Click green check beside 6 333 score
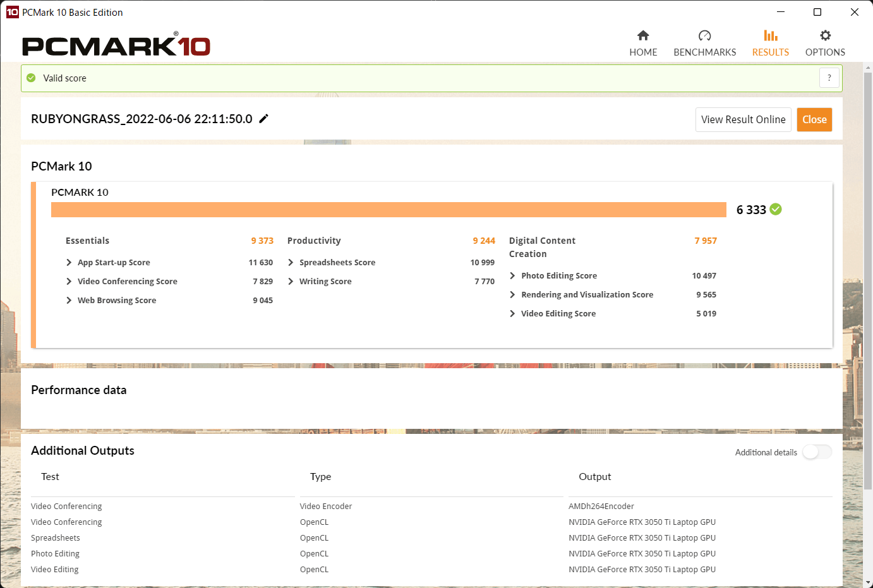 776,209
